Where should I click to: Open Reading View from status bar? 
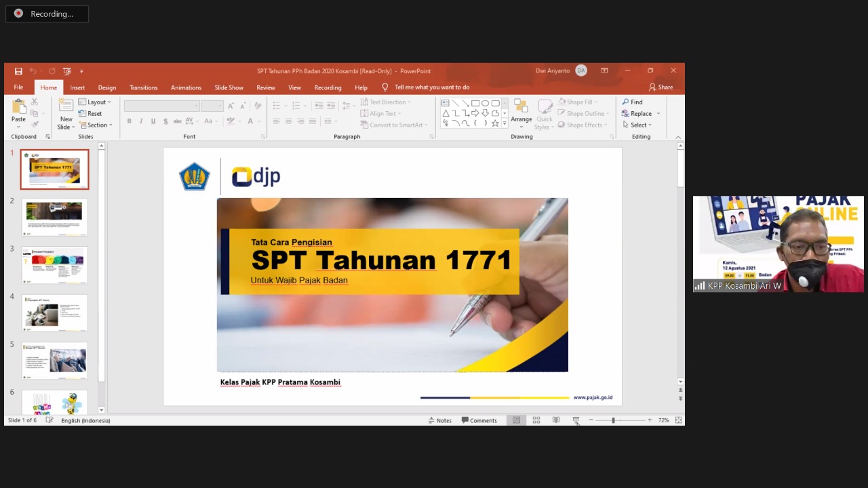pos(556,420)
